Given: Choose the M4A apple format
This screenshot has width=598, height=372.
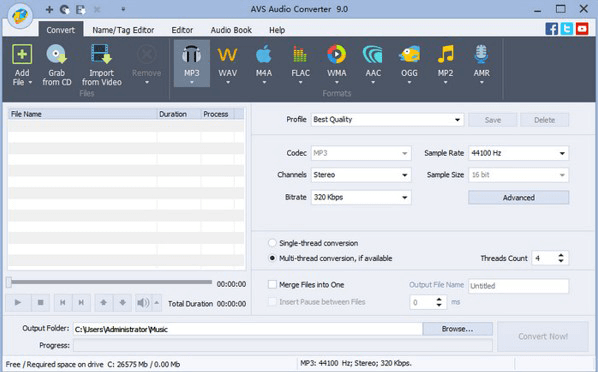Looking at the screenshot, I should (x=264, y=64).
